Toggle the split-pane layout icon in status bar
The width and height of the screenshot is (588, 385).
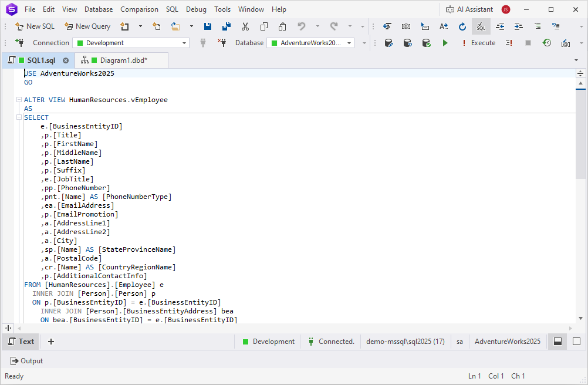[x=557, y=342]
